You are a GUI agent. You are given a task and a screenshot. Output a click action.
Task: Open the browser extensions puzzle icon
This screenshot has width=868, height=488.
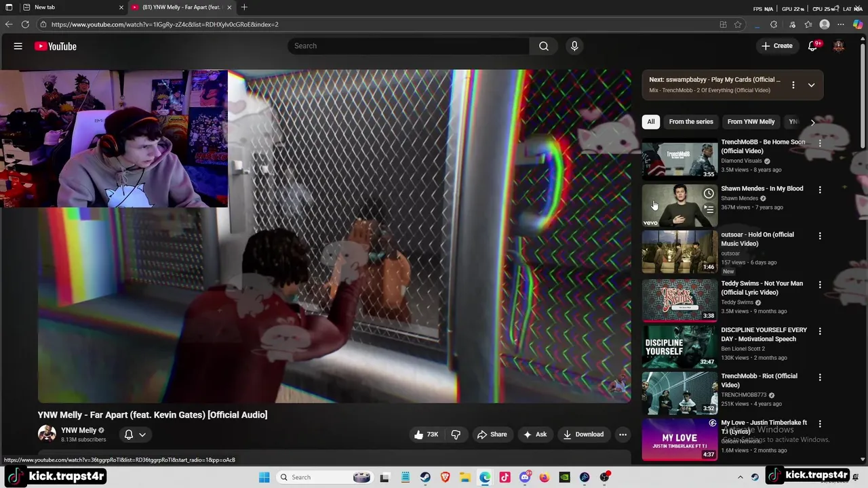point(774,24)
